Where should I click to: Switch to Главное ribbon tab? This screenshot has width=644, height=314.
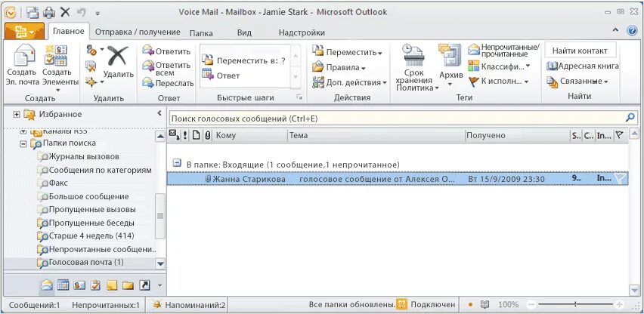[69, 32]
